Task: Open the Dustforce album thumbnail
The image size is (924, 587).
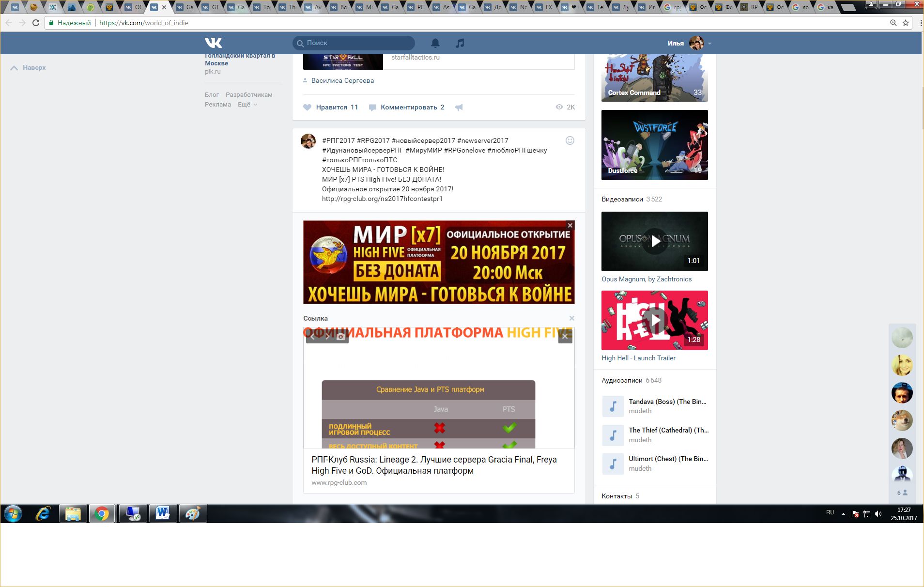Action: point(655,145)
